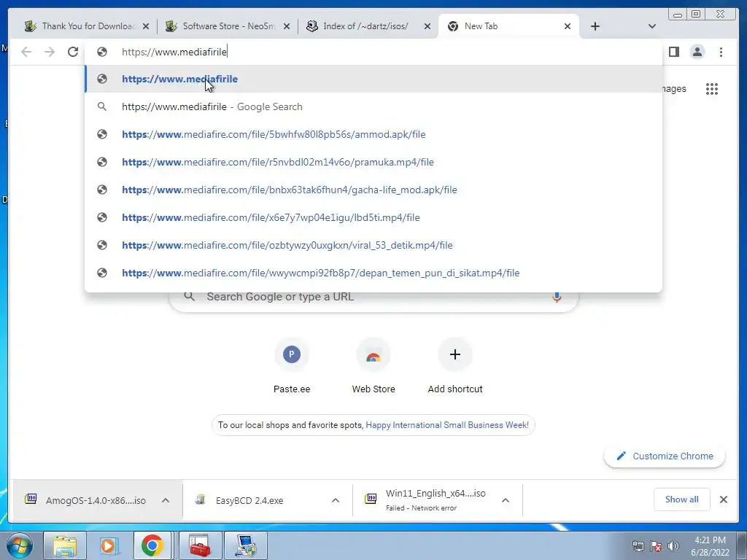
Task: Click the volume speaker tray icon
Action: point(673,546)
